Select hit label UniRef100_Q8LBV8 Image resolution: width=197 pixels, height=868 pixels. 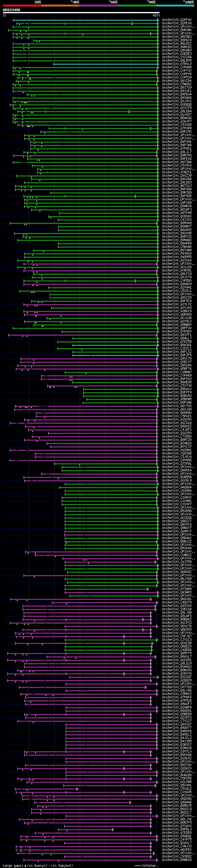(x=177, y=61)
